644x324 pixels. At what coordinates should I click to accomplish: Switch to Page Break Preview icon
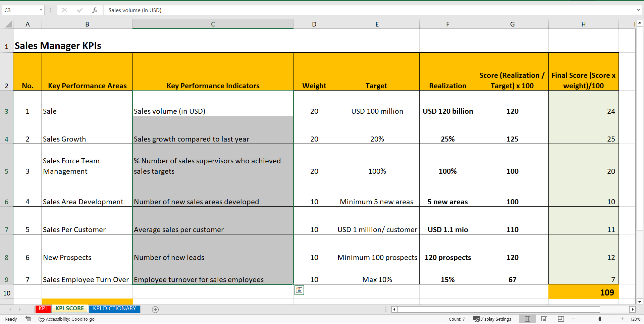(x=561, y=319)
